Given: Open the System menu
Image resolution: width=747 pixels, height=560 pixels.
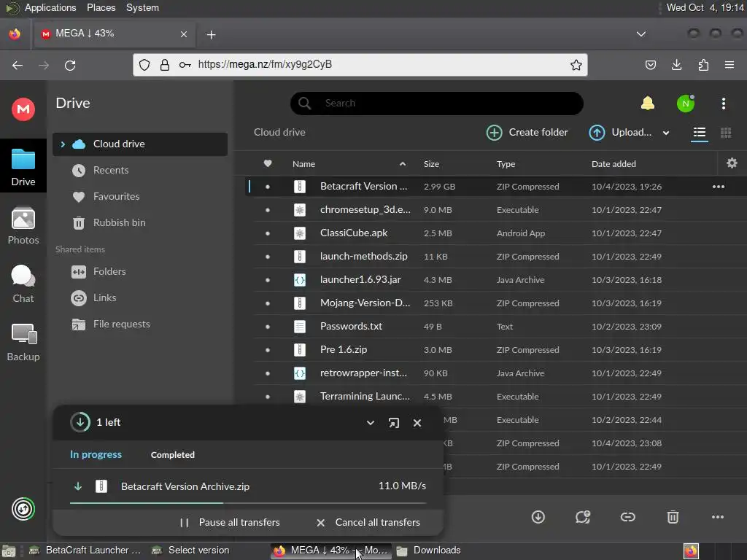Looking at the screenshot, I should 142,7.
